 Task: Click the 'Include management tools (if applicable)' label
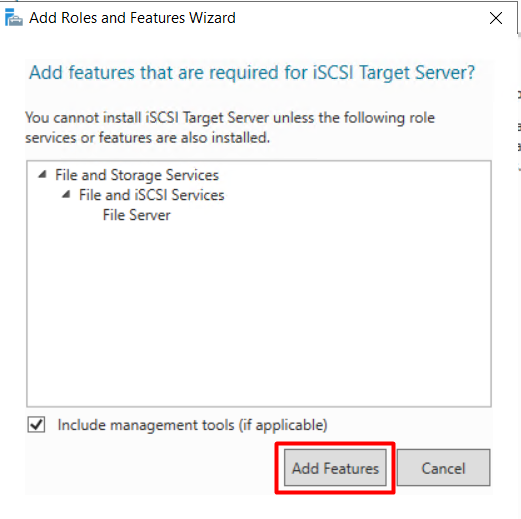(x=192, y=425)
